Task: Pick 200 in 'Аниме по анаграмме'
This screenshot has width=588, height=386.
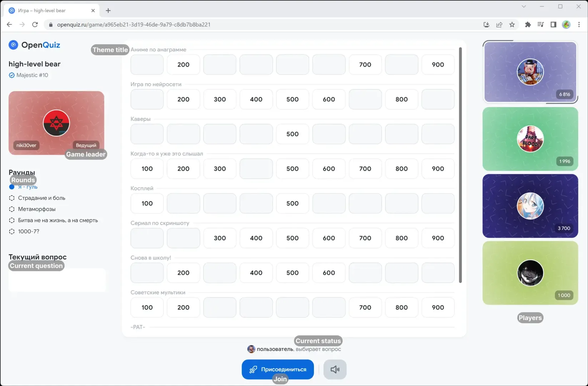Action: click(183, 65)
